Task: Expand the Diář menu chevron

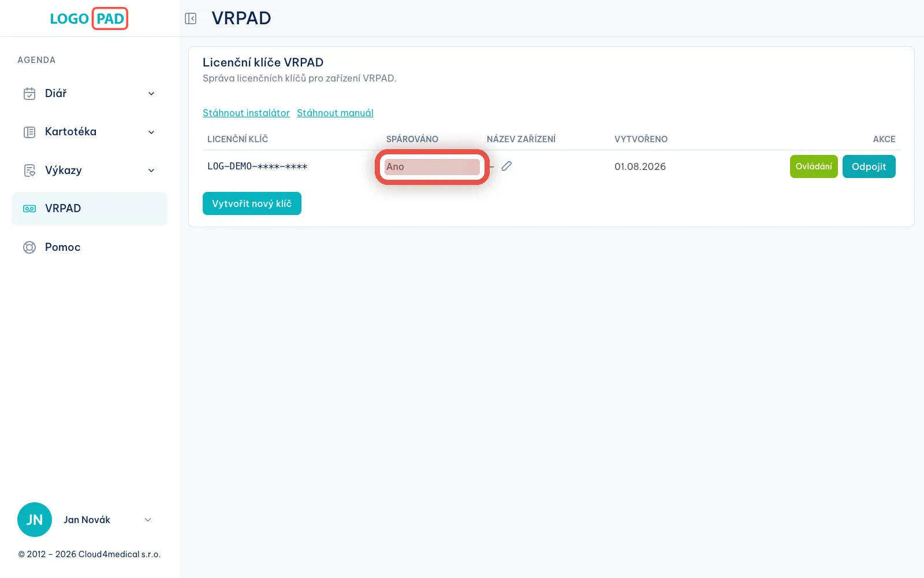Action: 151,94
